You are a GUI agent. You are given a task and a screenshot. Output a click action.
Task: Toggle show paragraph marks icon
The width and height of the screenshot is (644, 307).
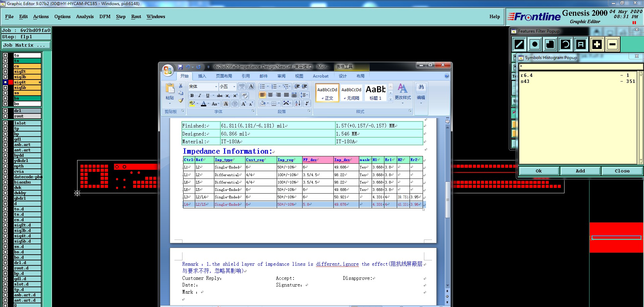307,103
